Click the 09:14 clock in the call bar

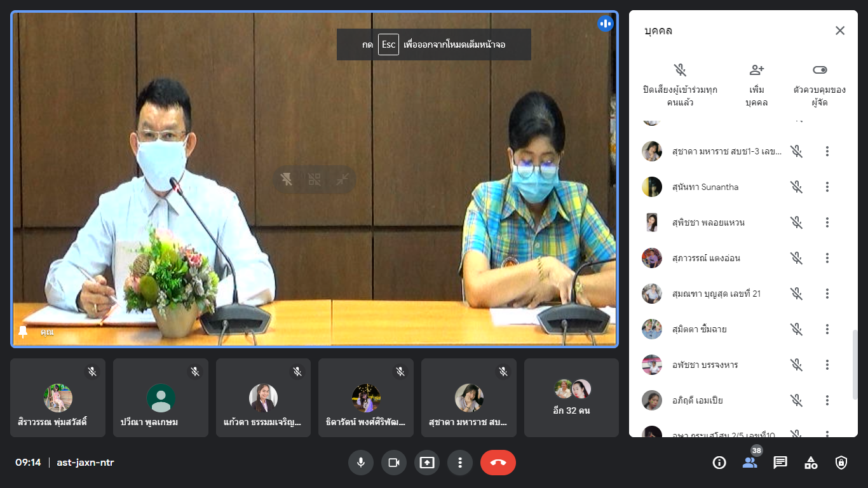pos(28,463)
